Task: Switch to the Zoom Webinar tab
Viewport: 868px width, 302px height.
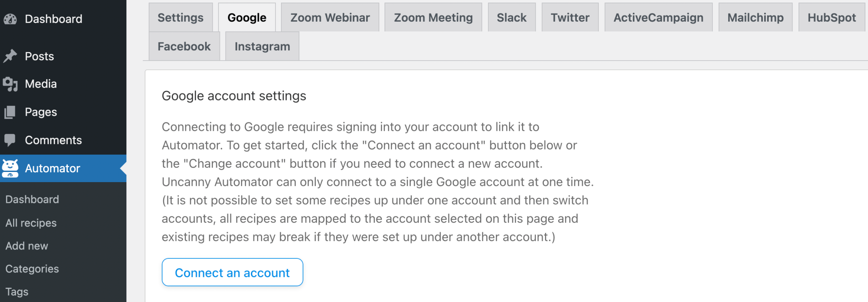Action: coord(330,18)
